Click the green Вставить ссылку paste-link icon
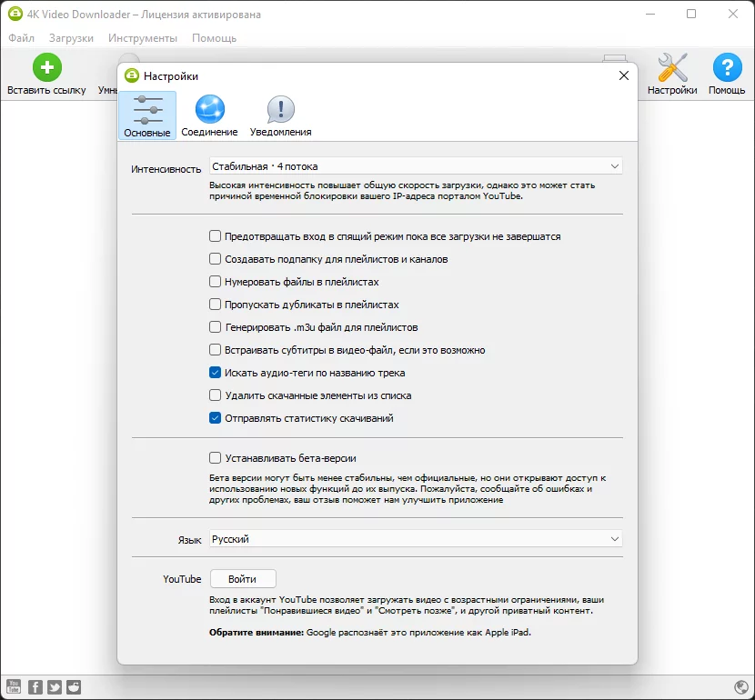This screenshot has height=700, width=755. click(x=46, y=67)
